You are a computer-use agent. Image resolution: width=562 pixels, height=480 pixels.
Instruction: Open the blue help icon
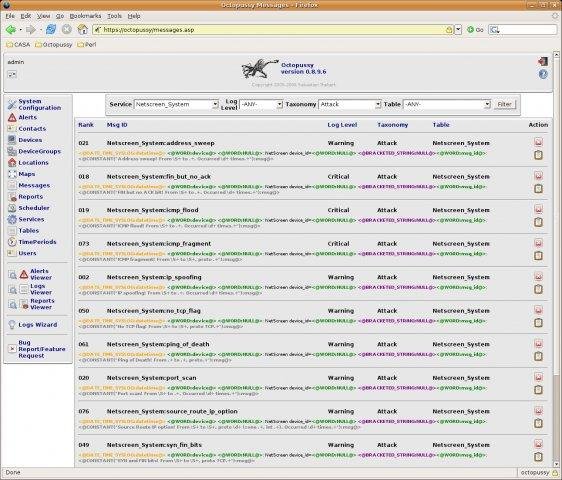[543, 74]
